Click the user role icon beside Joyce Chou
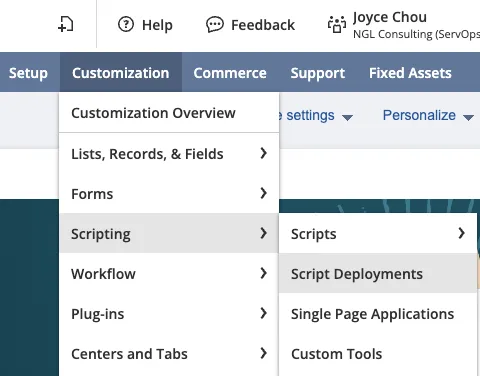The width and height of the screenshot is (480, 376). (337, 25)
